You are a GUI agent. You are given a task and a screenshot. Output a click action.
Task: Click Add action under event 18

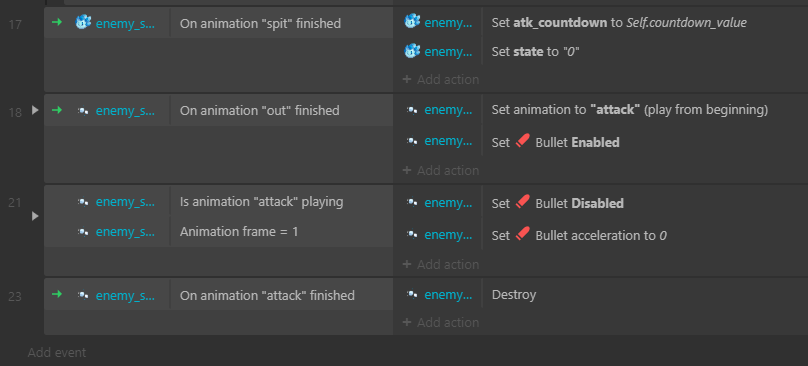point(441,170)
